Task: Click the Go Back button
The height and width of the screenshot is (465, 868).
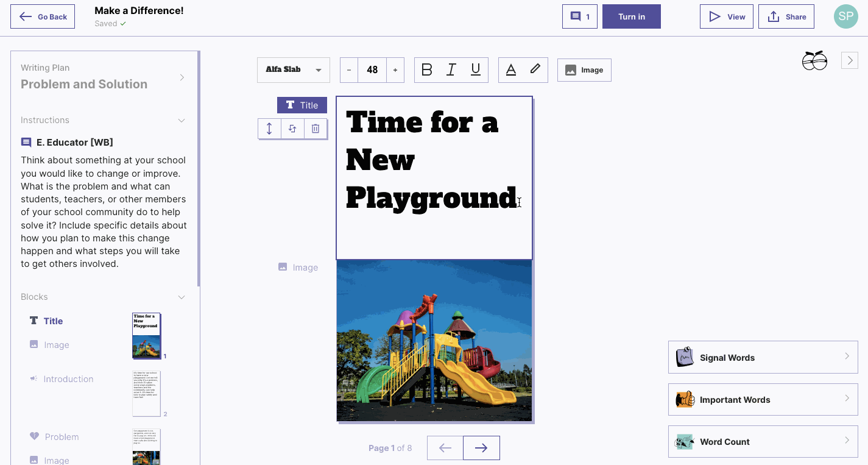Action: [x=43, y=17]
